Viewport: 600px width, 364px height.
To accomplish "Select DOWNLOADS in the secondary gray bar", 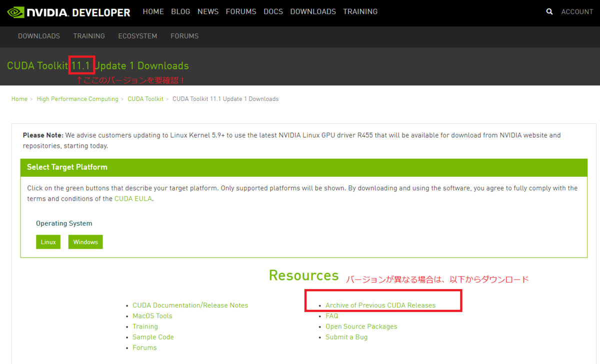I will [39, 36].
